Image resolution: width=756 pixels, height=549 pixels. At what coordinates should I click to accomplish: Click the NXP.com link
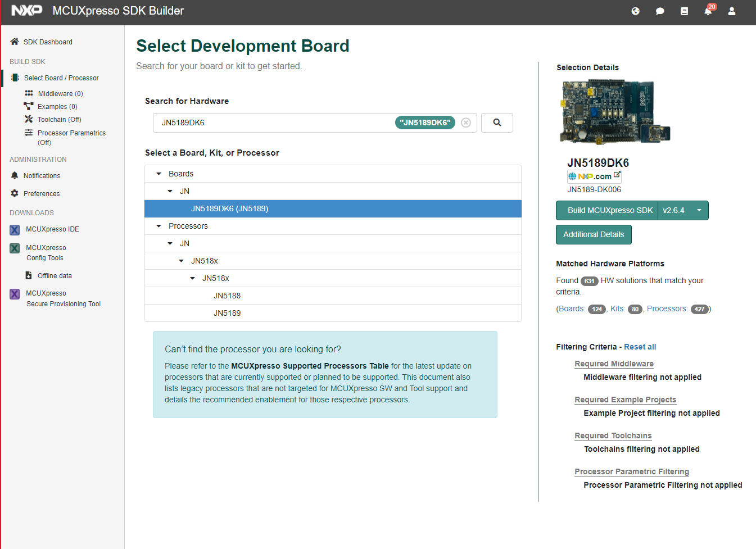pos(594,176)
